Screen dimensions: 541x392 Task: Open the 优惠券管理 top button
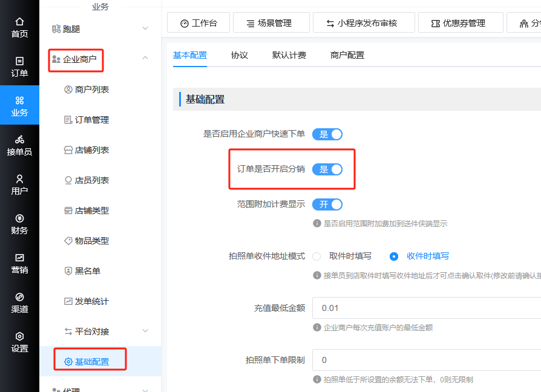tap(461, 23)
